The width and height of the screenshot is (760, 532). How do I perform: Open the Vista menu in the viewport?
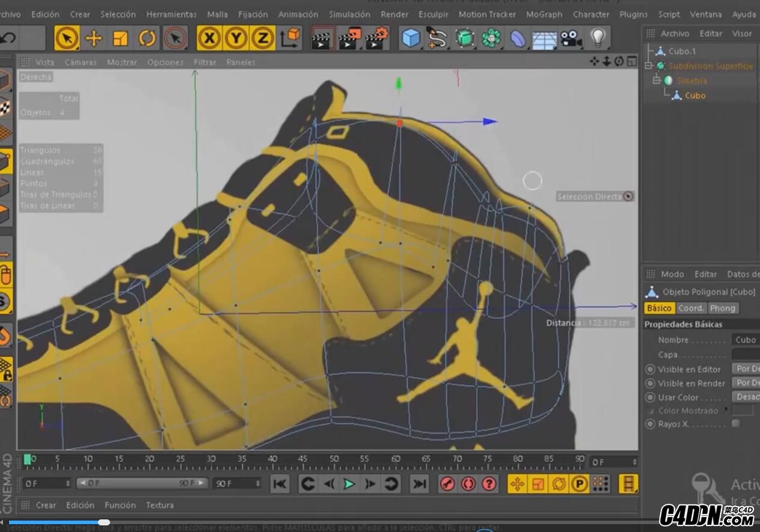coord(44,62)
